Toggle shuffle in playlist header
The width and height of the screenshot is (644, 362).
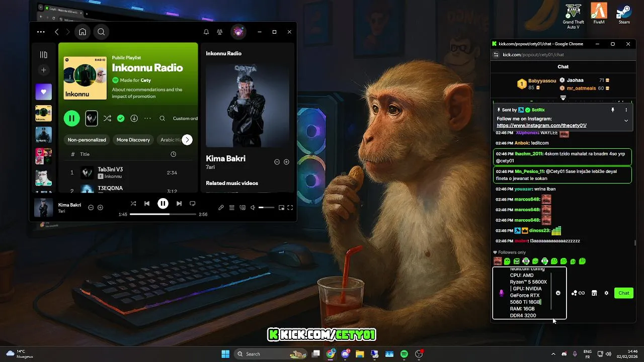[x=107, y=119]
